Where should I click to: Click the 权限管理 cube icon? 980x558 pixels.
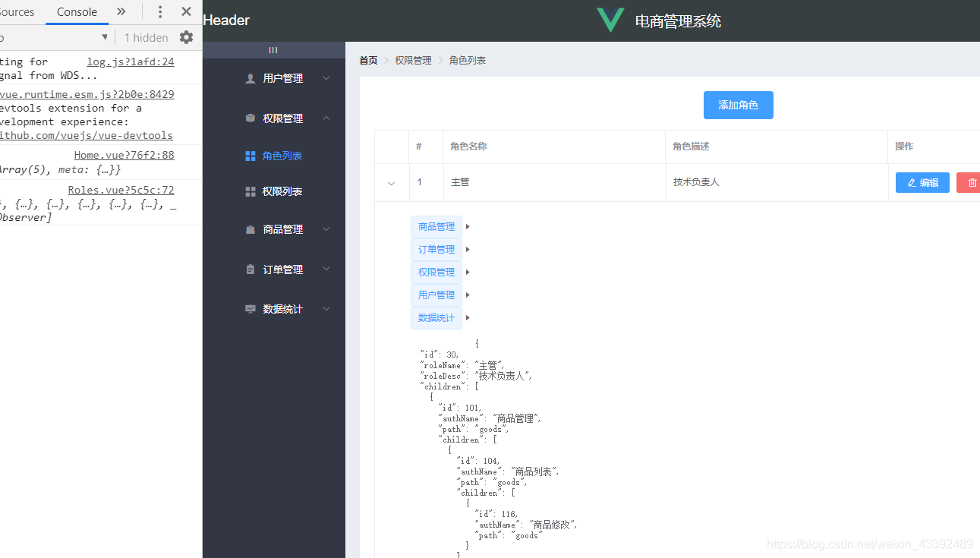tap(251, 118)
